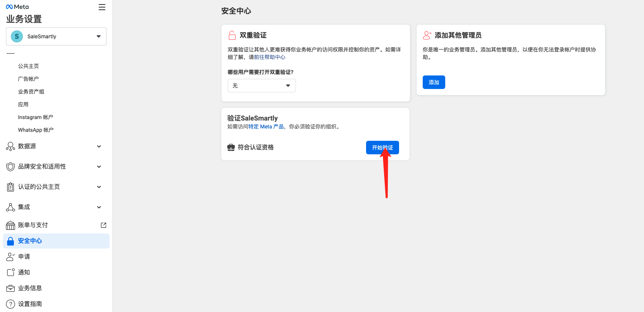Click the 集成 integrations icon
The width and height of the screenshot is (644, 312).
click(x=11, y=207)
